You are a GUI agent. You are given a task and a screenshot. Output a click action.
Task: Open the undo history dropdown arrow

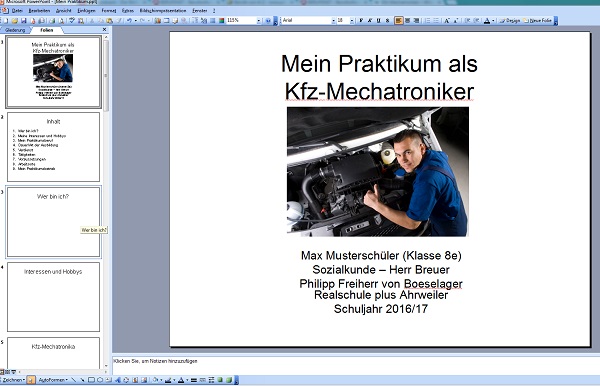pyautogui.click(x=135, y=21)
